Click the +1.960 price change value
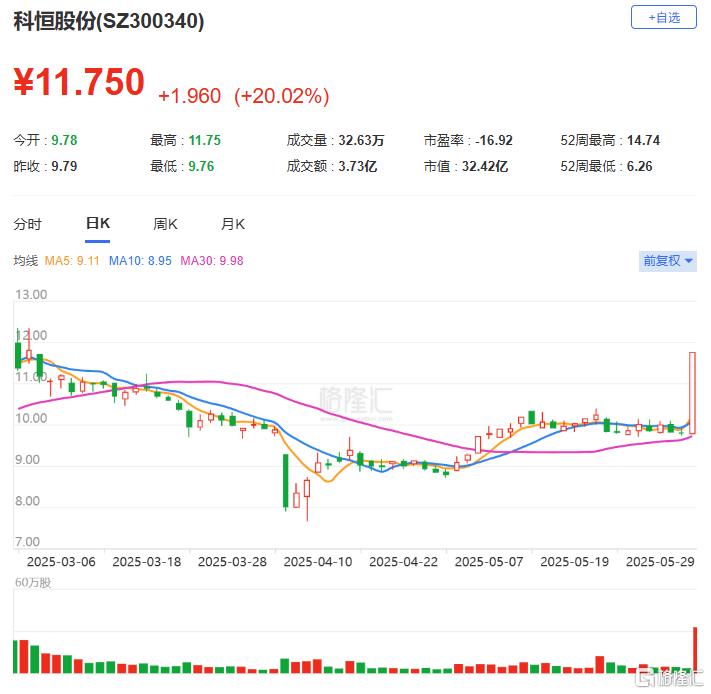 (190, 96)
